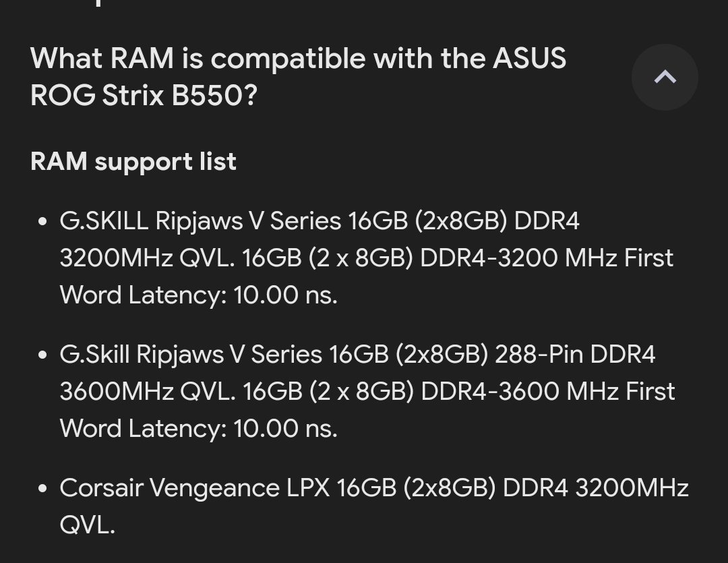Screen dimensions: 728x563
Task: Click '3200MHz QVL.' in the first bullet
Action: tap(147, 258)
